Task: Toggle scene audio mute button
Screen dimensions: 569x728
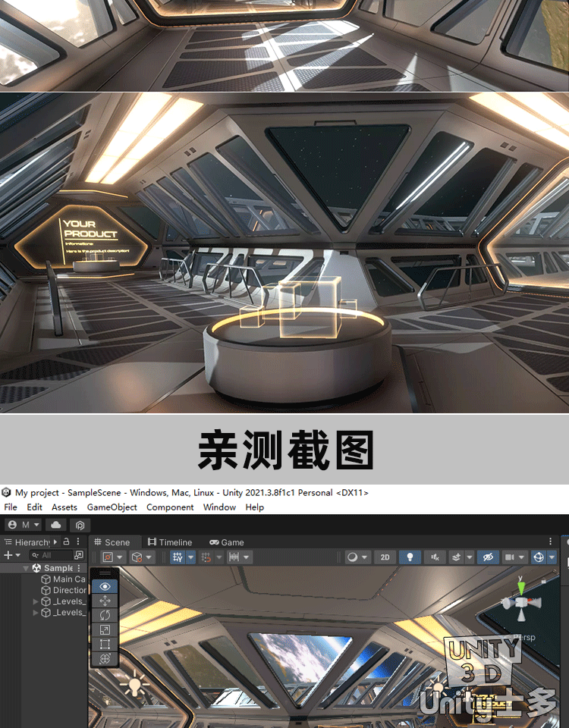Action: click(x=435, y=557)
